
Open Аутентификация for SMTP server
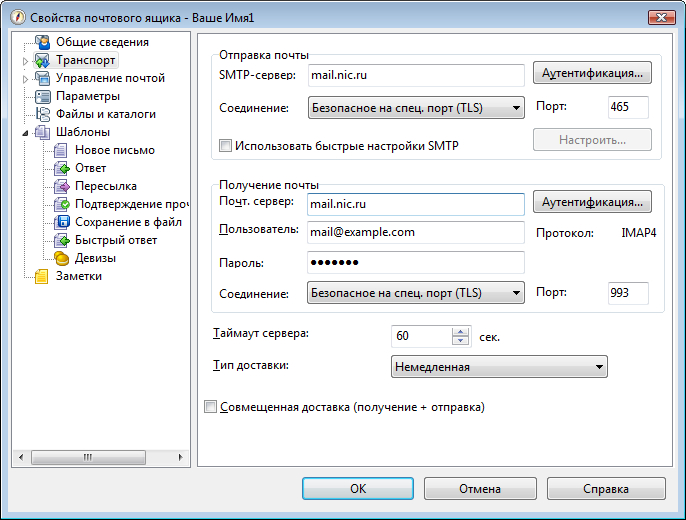pyautogui.click(x=592, y=73)
